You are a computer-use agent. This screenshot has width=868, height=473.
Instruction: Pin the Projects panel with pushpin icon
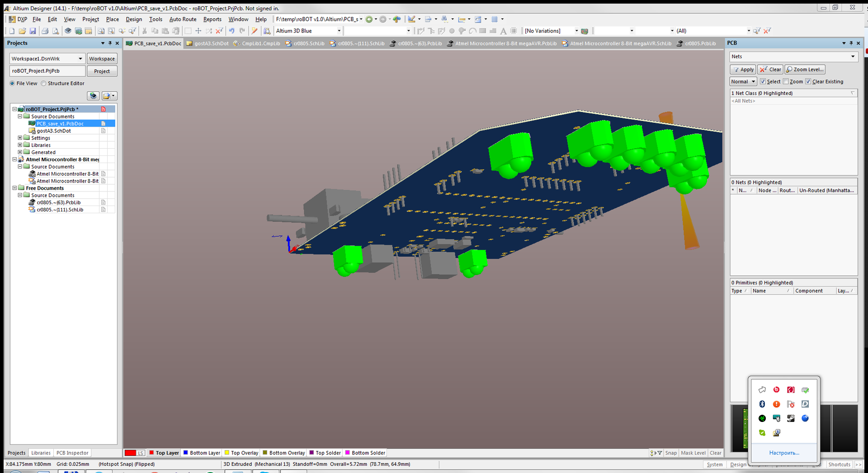[x=110, y=43]
